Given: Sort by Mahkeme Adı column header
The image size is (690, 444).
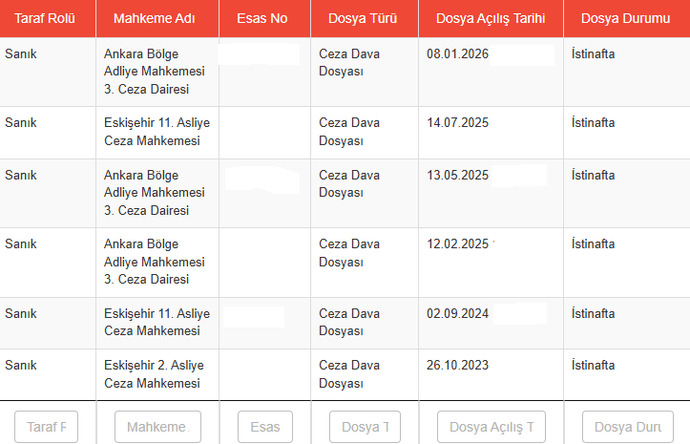Looking at the screenshot, I should tap(154, 18).
